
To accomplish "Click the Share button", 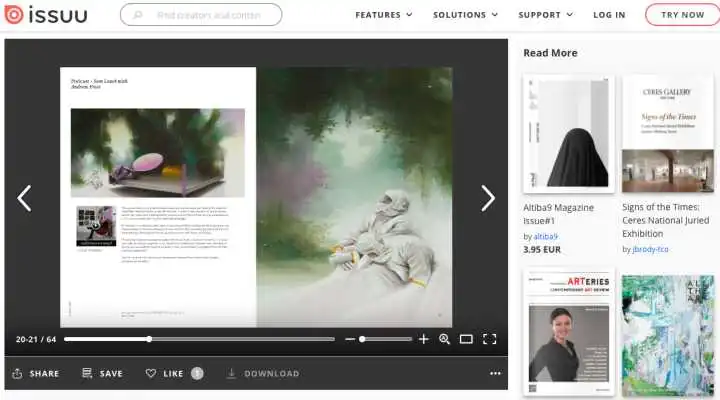I will (x=36, y=373).
